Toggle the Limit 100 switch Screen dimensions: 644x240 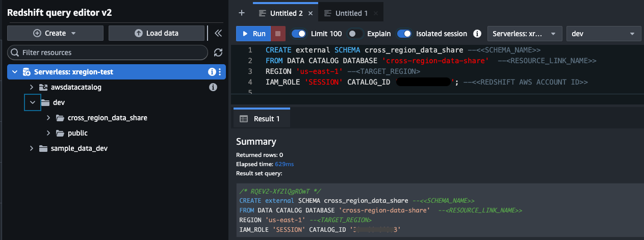pos(299,34)
